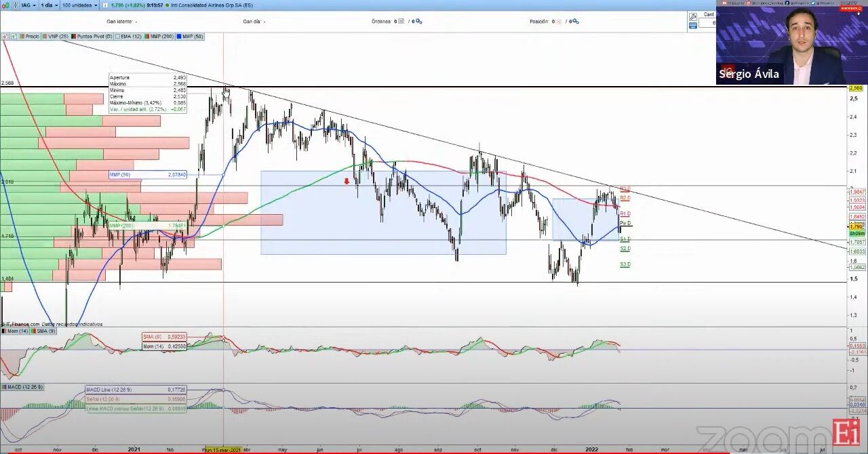868x454 pixels.
Task: Select the MMP (50) indicator tab
Action: (190, 36)
